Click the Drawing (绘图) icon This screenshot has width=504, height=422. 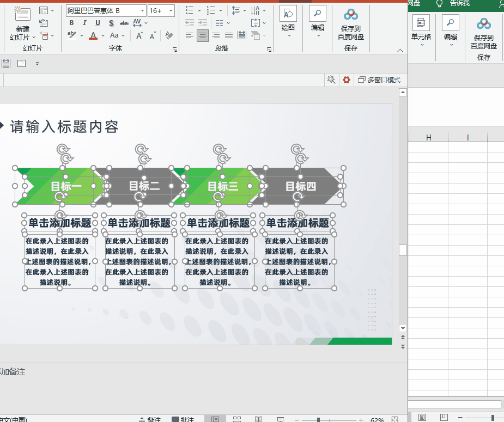pyautogui.click(x=288, y=14)
